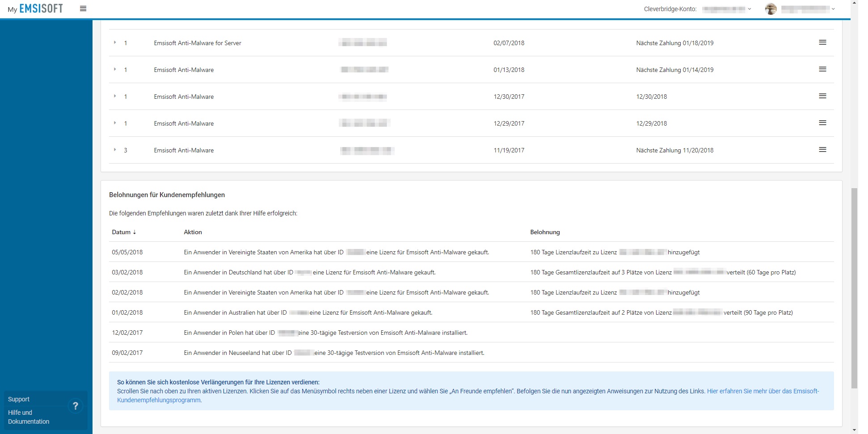Expand the row purchased 01/13/2018

[115, 69]
